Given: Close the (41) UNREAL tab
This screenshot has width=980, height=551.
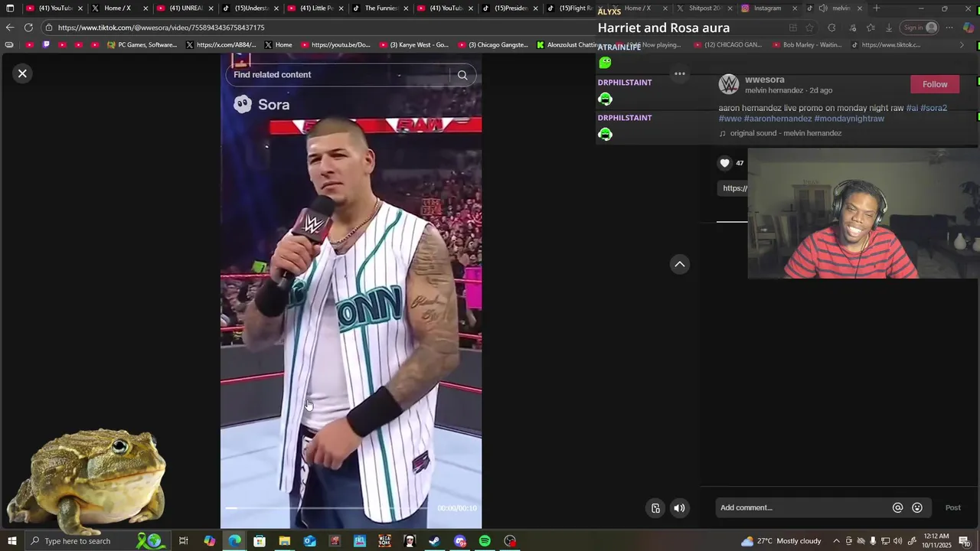Looking at the screenshot, I should tap(211, 8).
